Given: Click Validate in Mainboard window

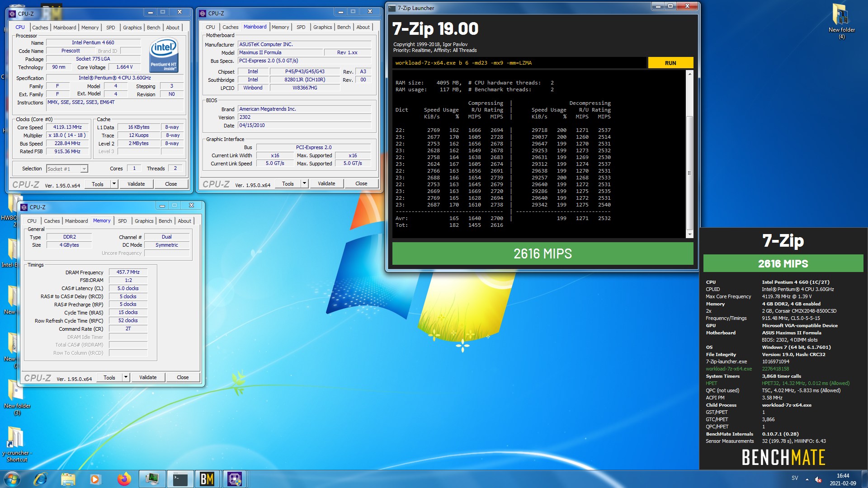Looking at the screenshot, I should 326,183.
